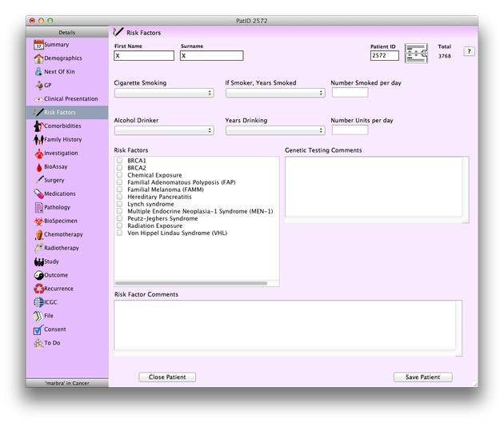Click the Genetic Testing Comments vertical scrollbar

point(466,190)
